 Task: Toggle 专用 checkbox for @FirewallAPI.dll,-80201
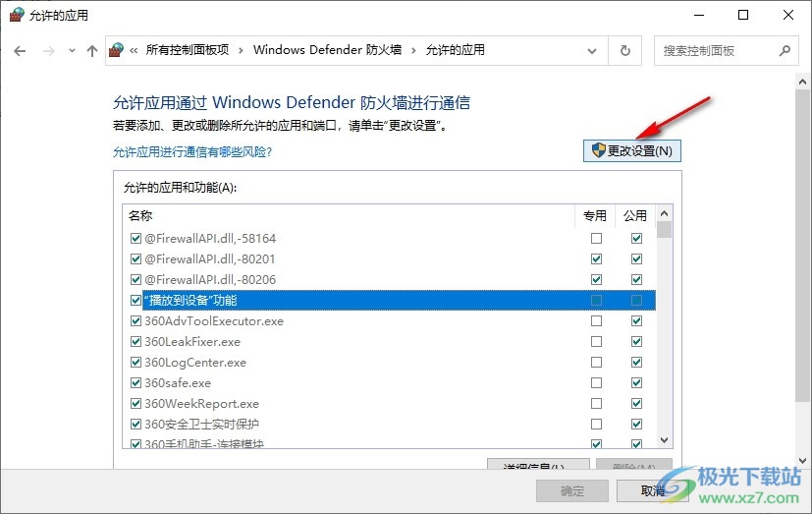click(597, 259)
